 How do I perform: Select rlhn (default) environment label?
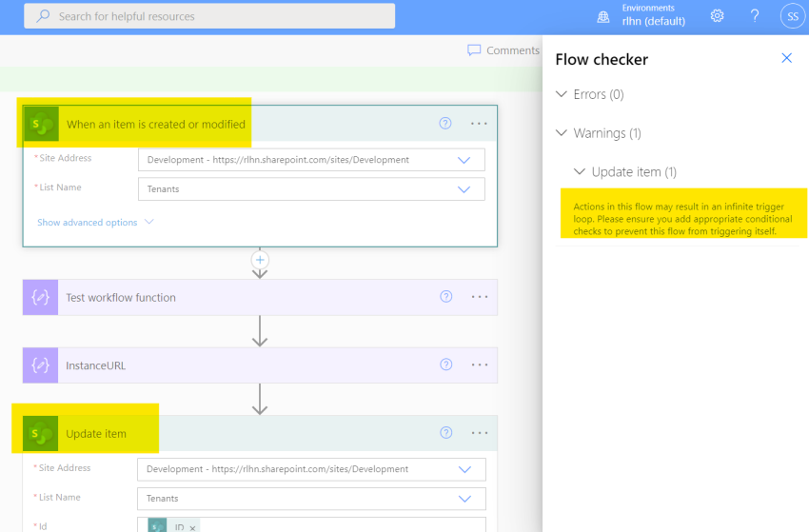[x=653, y=21]
